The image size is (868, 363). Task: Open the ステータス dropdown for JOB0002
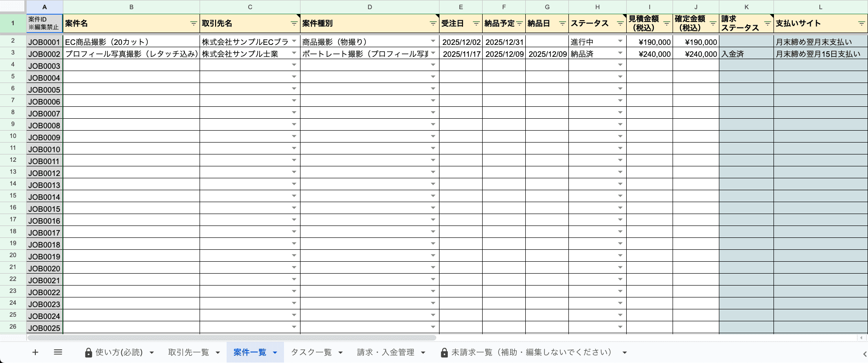tap(620, 53)
